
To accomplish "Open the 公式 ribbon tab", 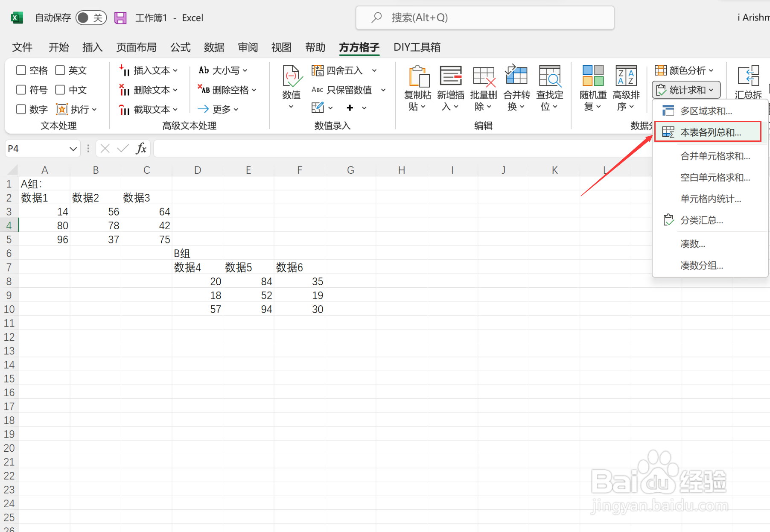I will 180,47.
